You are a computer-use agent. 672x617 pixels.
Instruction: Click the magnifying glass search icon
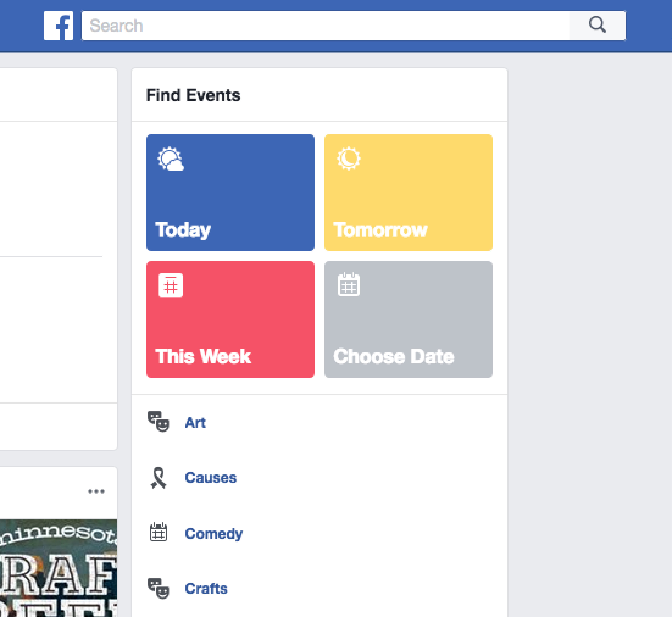coord(597,25)
